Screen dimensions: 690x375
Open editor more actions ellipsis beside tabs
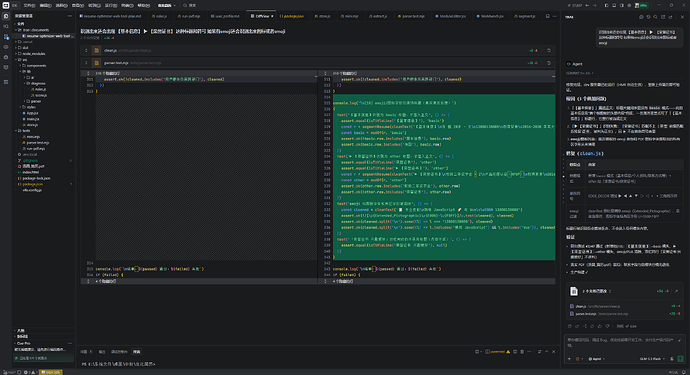pyautogui.click(x=554, y=16)
